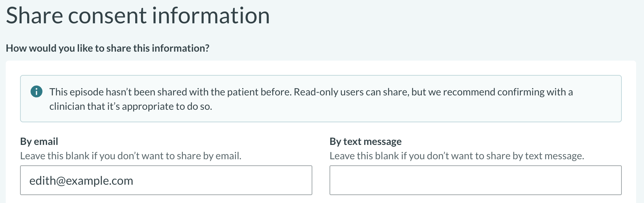This screenshot has height=203, width=644.
Task: Click the hint under 'By text message'
Action: 457,156
